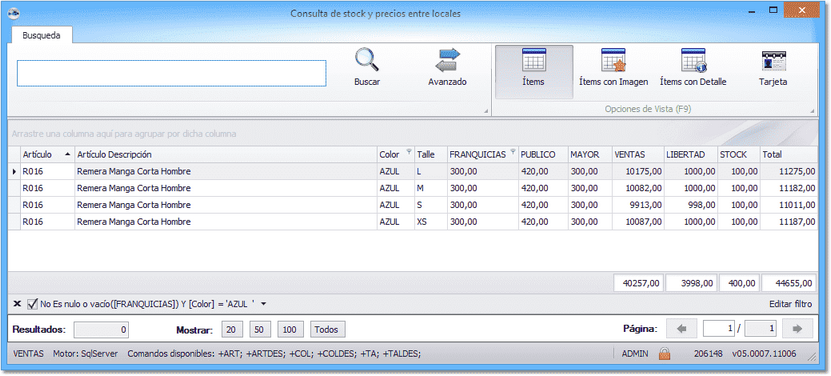Sort by Artículo column header
The image size is (831, 376).
47,155
